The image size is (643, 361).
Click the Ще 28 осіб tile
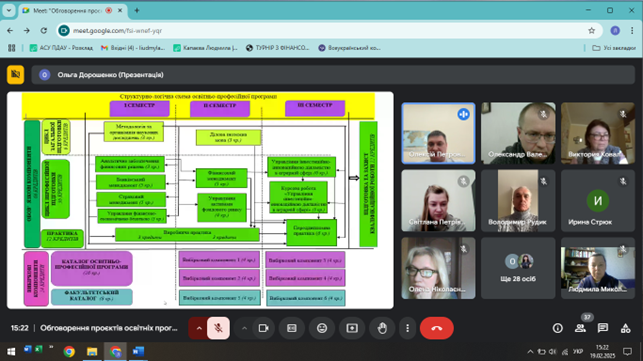click(x=518, y=268)
